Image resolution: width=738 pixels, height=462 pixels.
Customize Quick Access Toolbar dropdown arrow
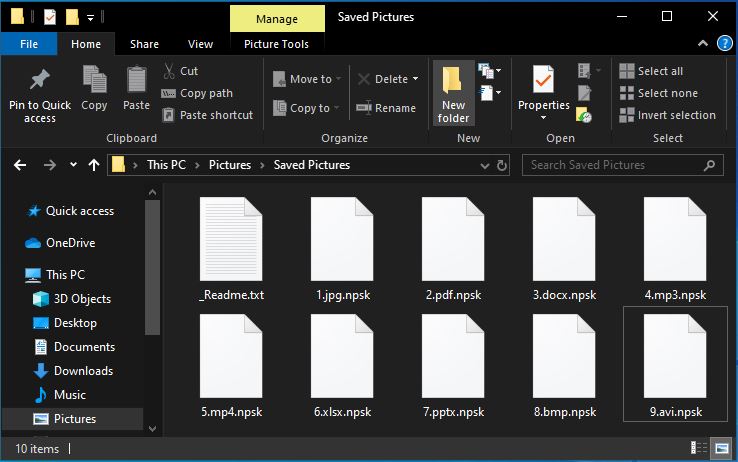(90, 18)
